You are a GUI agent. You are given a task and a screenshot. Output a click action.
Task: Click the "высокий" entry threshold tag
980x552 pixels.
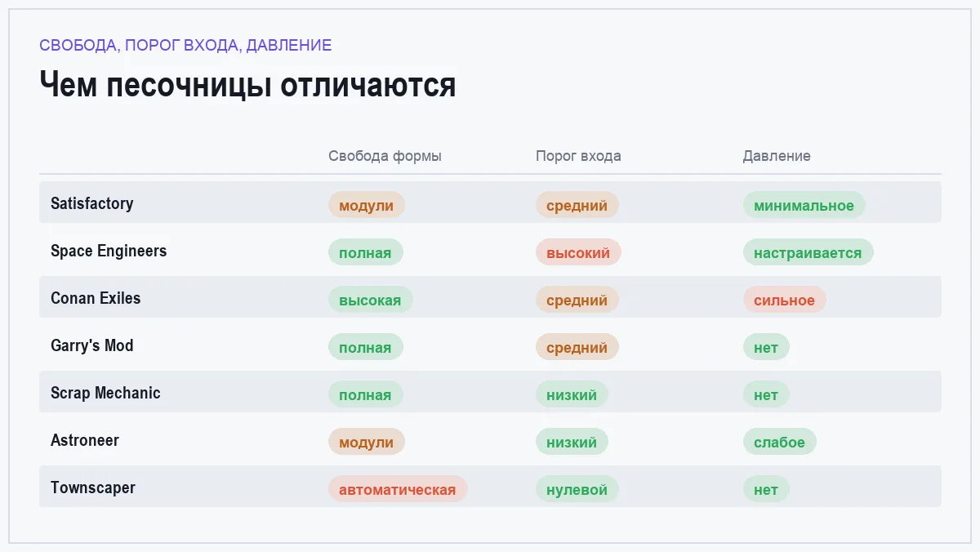[578, 252]
